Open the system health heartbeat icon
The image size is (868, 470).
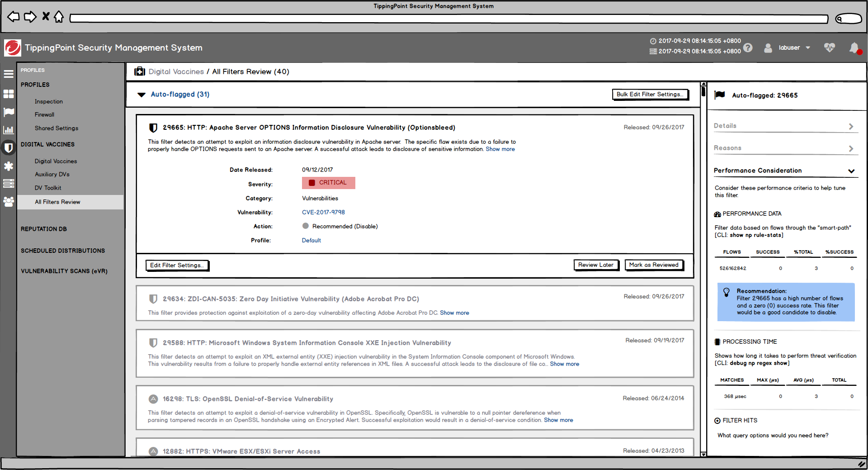[829, 47]
